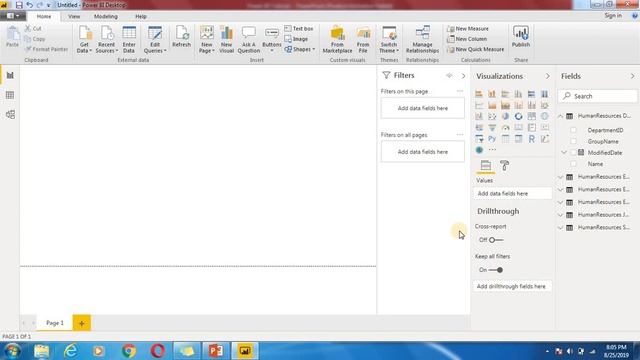Collapse the HumanResources D... table

point(560,116)
